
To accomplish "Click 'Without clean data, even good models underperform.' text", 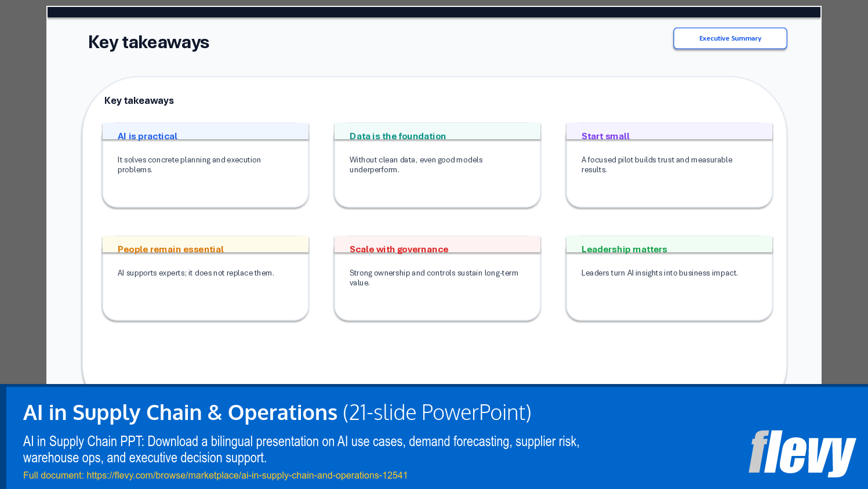I will point(416,165).
